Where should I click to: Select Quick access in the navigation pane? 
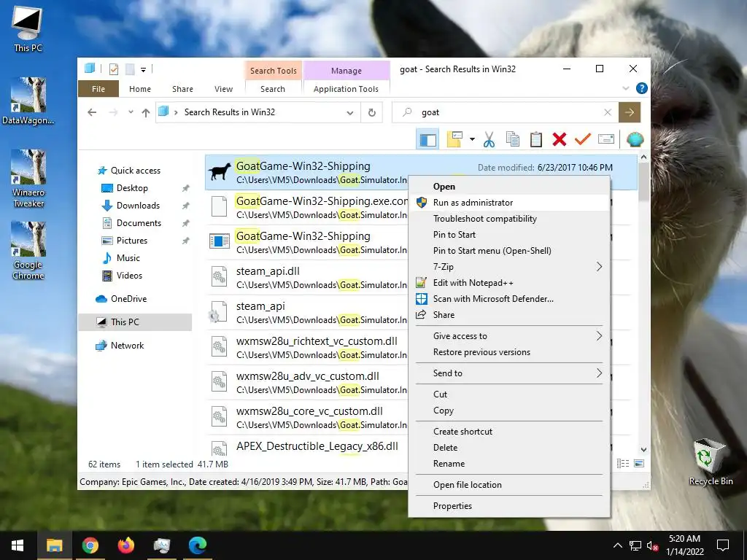click(x=135, y=171)
